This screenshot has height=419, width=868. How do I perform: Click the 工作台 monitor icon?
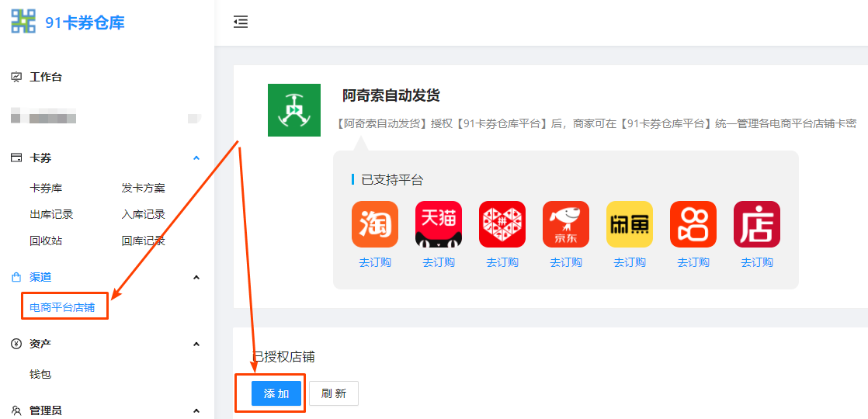tap(16, 78)
